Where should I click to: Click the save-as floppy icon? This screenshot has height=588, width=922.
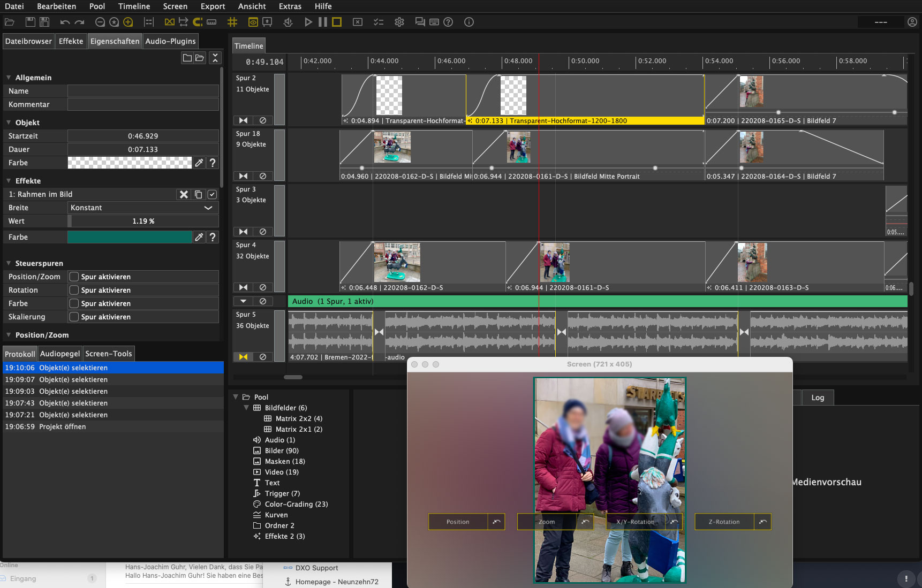click(44, 22)
